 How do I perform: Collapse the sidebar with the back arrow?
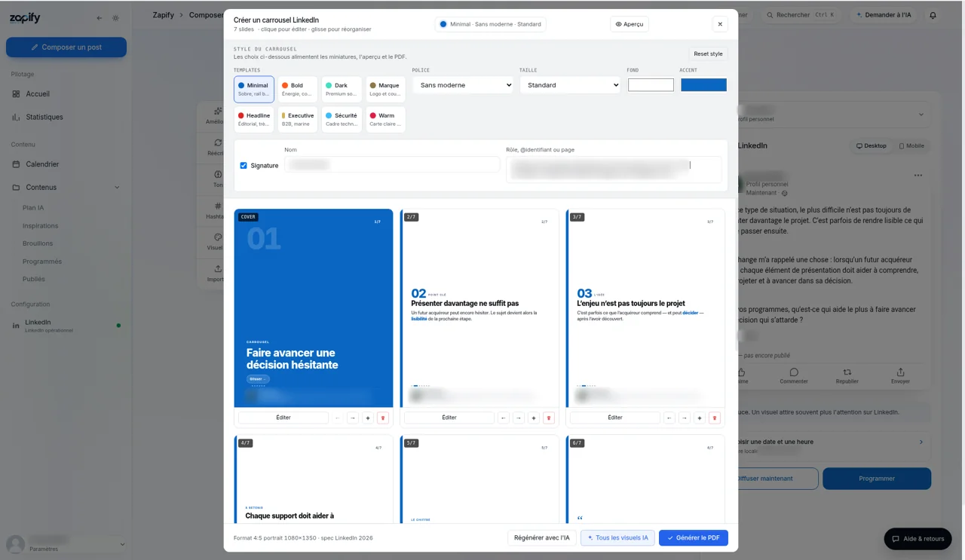coord(100,18)
